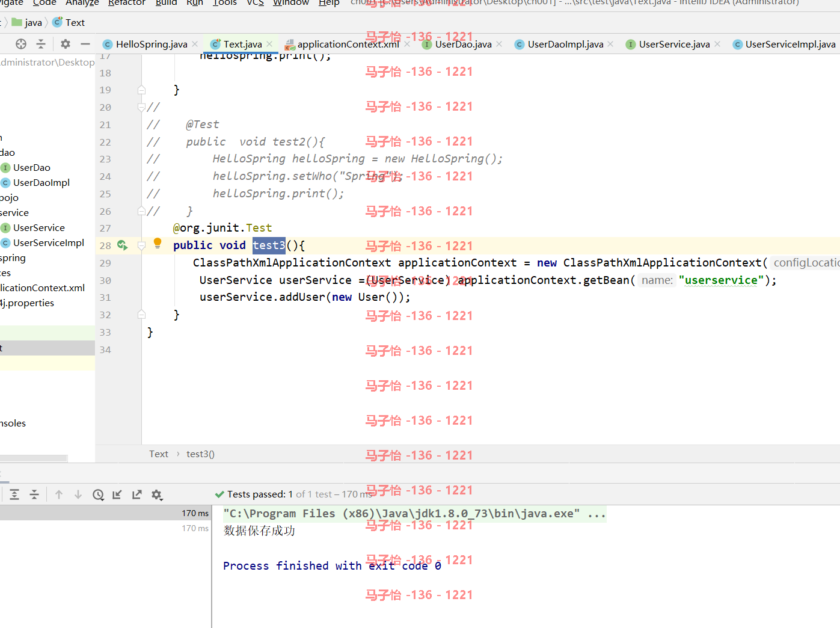Open the Tools menu

[x=225, y=3]
